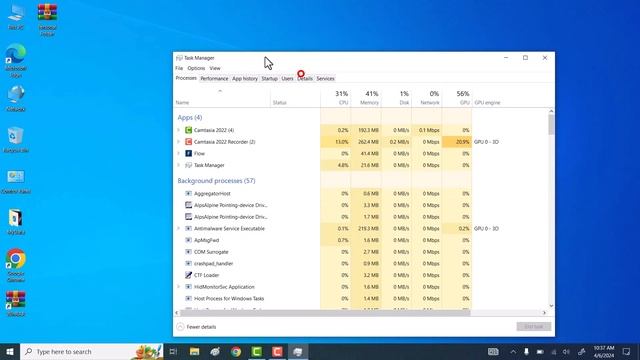Switch to green Camtasia taskbar icon
The height and width of the screenshot is (360, 640).
[257, 351]
